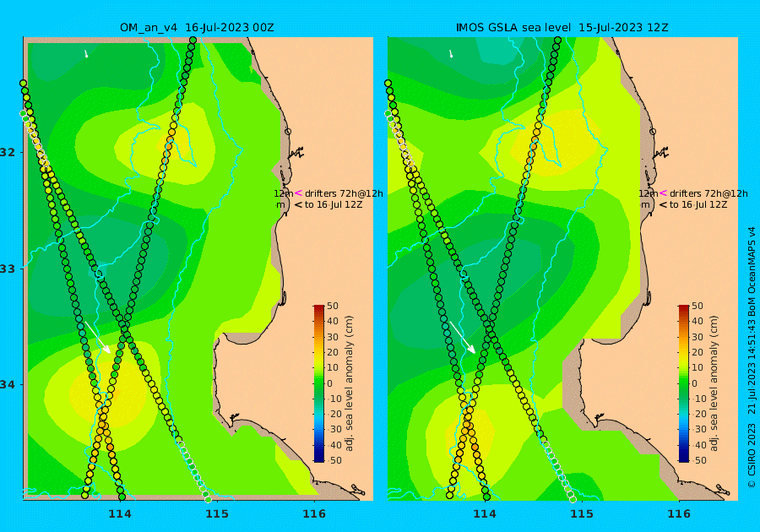Click latitude label 32 on left axis
760x532 pixels.
click(x=8, y=152)
